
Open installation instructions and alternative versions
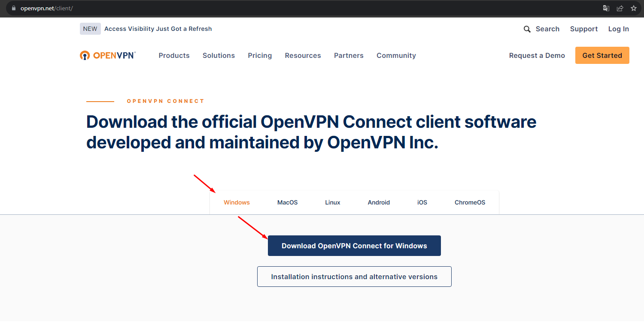click(354, 277)
